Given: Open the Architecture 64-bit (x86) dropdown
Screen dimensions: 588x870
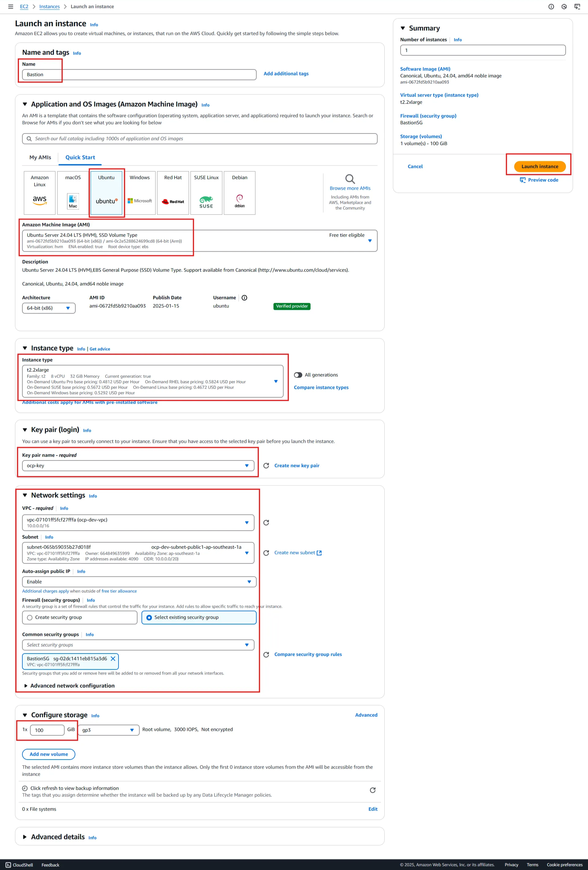Looking at the screenshot, I should (49, 308).
